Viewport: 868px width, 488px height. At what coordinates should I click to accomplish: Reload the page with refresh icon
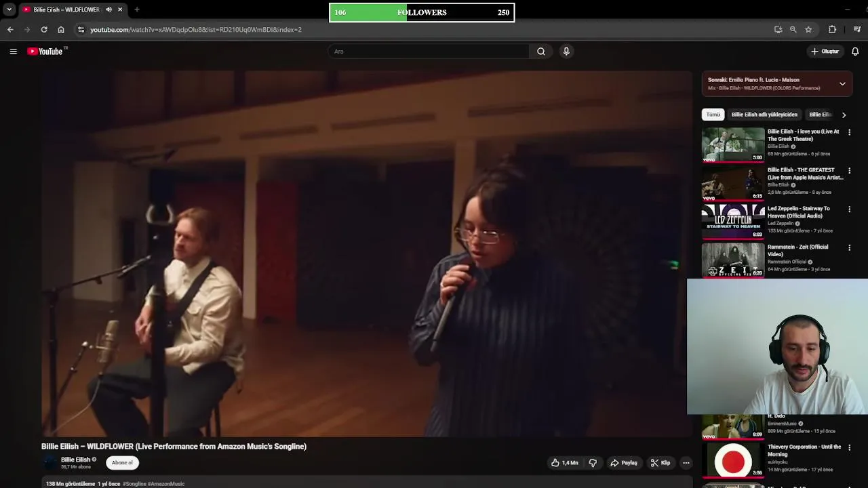click(x=44, y=30)
